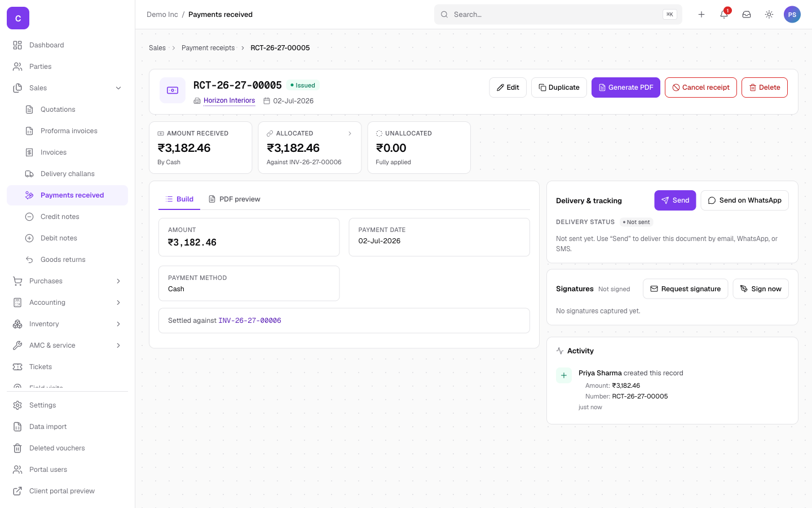Click the Unallocated card
This screenshot has height=508, width=812.
(x=419, y=148)
